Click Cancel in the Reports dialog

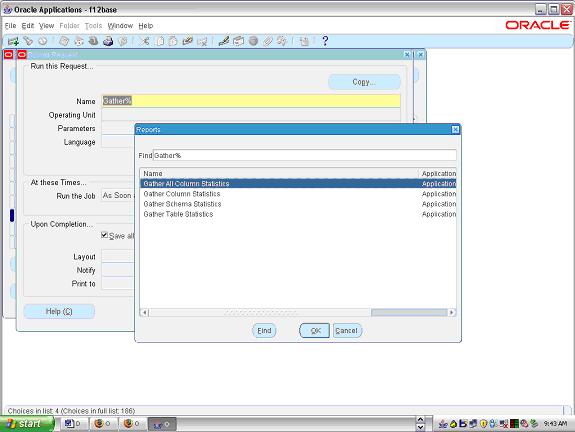[347, 331]
